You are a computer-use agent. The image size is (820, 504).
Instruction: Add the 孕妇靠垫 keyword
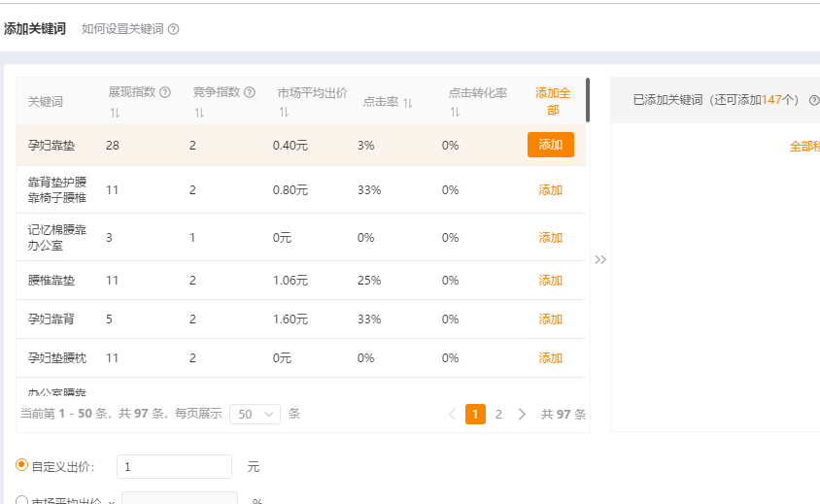550,145
